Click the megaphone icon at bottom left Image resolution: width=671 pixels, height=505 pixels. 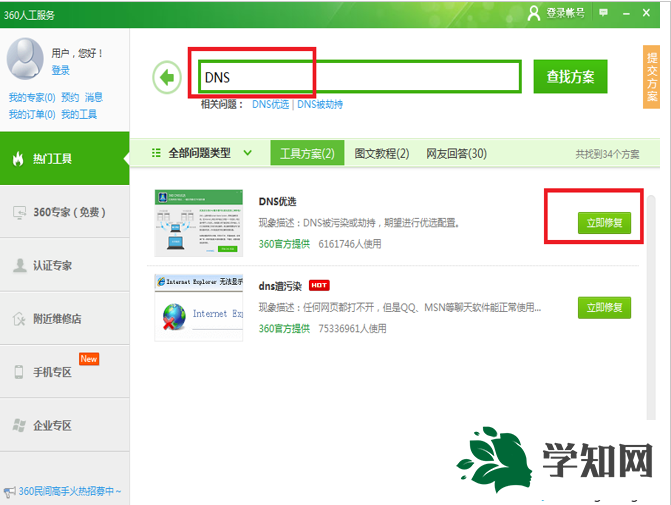[9, 492]
